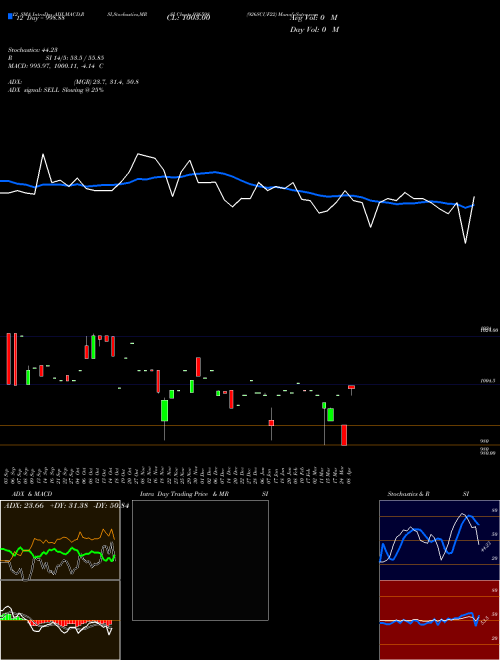This screenshot has width=500, height=660.
Task: Open the ADX indicator chart panel
Action: [x=60, y=540]
